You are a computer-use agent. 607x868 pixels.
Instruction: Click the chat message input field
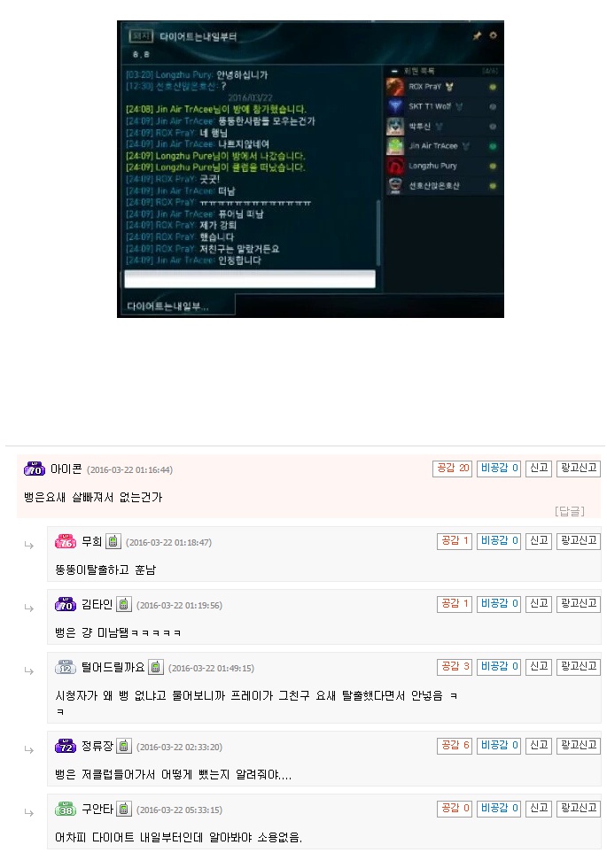tap(250, 279)
